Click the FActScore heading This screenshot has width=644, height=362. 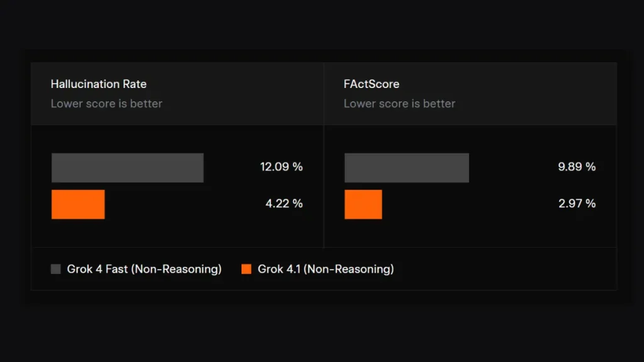372,84
